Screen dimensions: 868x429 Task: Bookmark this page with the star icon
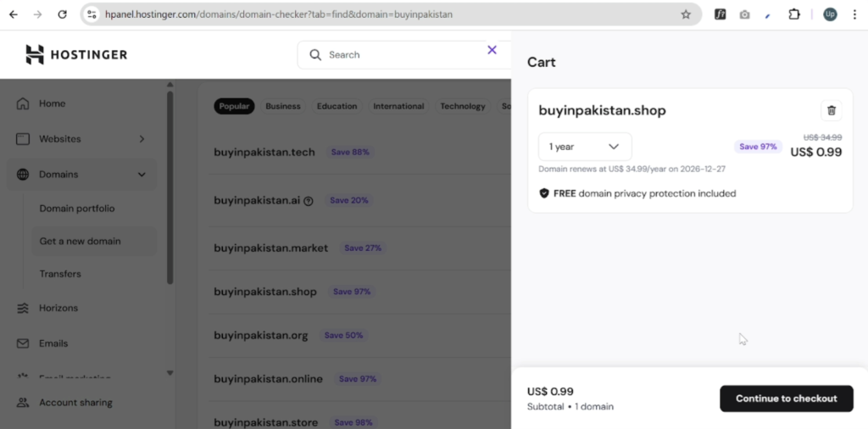686,14
